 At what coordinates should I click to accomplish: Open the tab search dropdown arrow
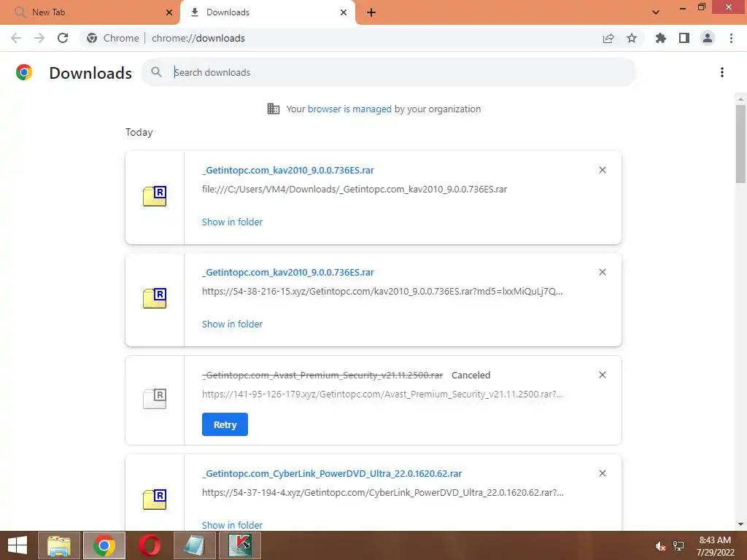656,12
